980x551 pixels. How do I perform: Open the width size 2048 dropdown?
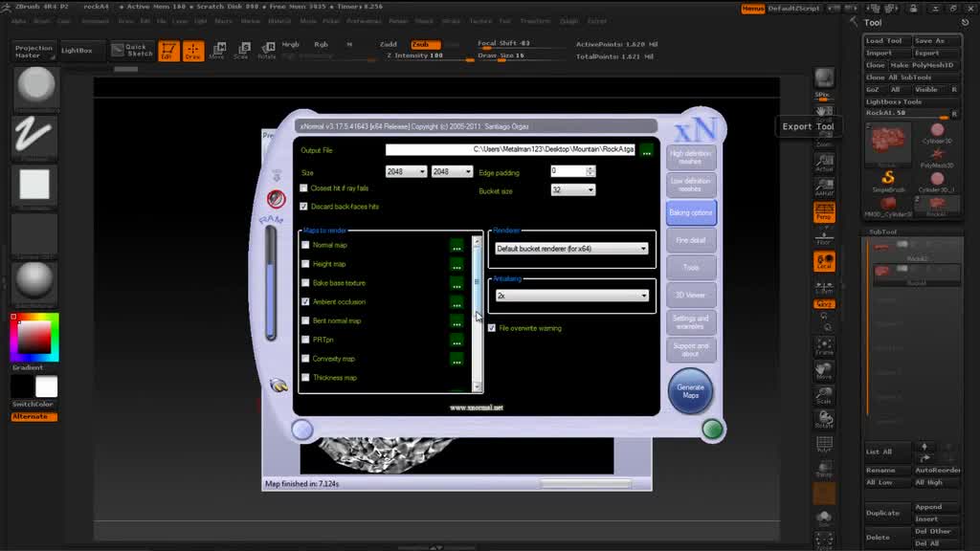(x=406, y=172)
